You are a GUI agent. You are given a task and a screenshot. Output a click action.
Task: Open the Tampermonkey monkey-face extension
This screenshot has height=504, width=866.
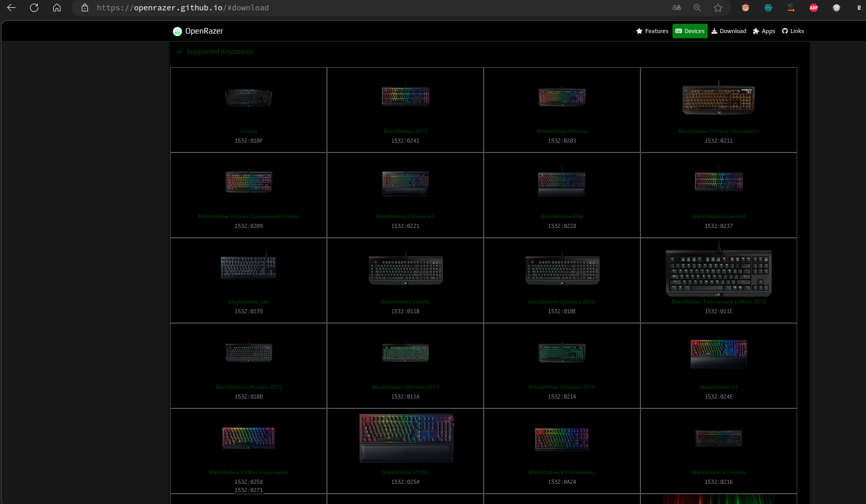tap(745, 8)
